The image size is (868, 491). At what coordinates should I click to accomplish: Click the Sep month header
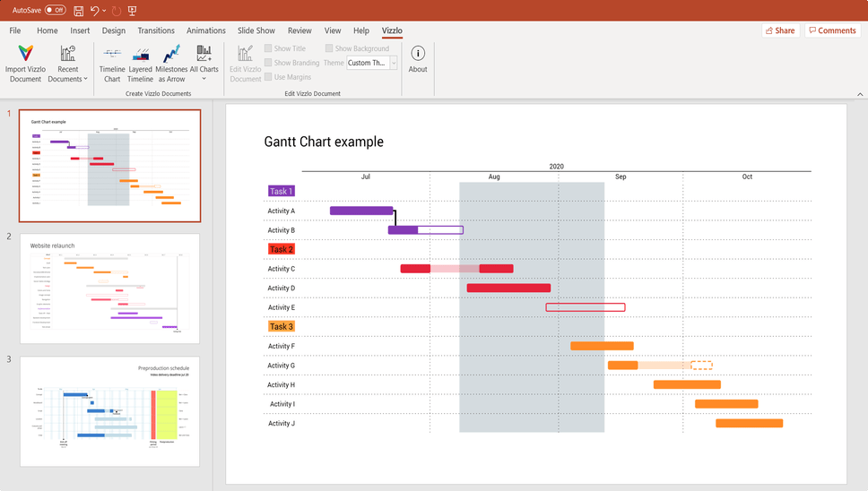[621, 177]
